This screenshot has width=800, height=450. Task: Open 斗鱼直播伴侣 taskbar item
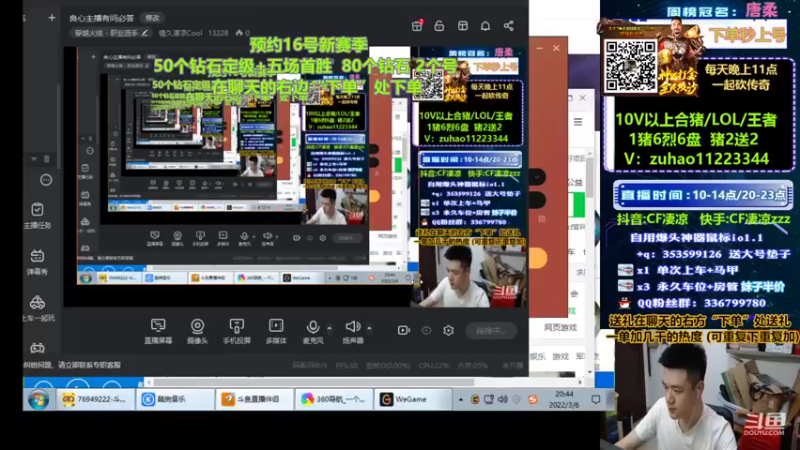(255, 399)
